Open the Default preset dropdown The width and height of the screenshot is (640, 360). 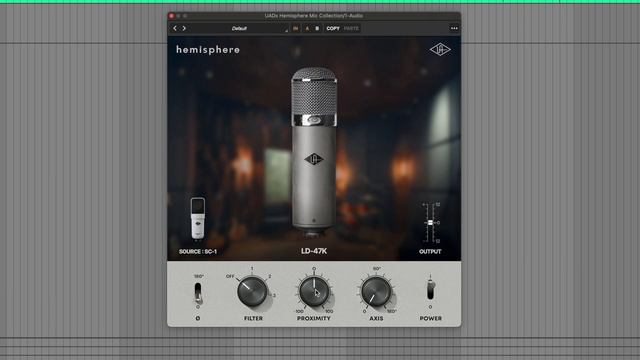[239, 28]
